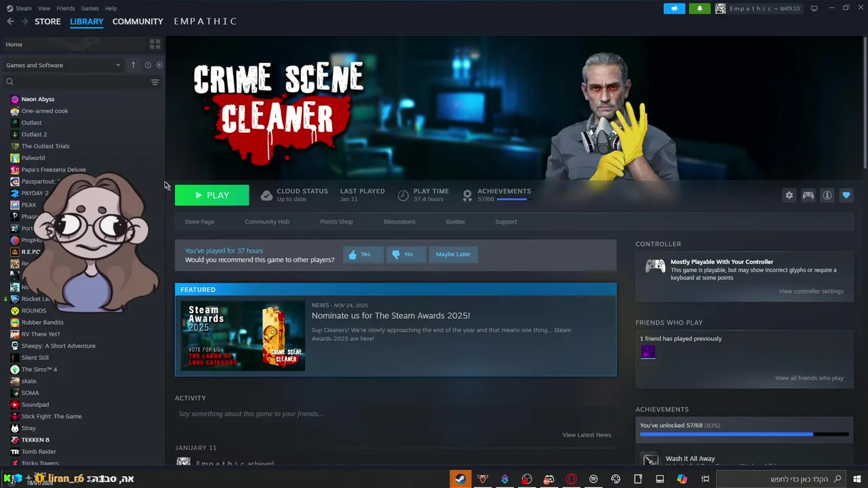Open View all friends who play
The image size is (868, 488).
809,378
